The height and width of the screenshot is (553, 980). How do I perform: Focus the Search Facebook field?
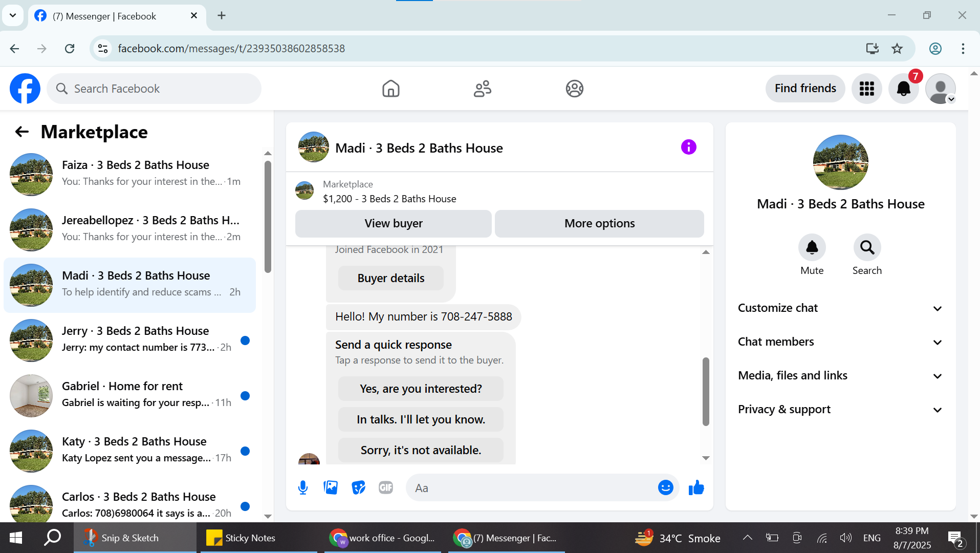(x=154, y=89)
